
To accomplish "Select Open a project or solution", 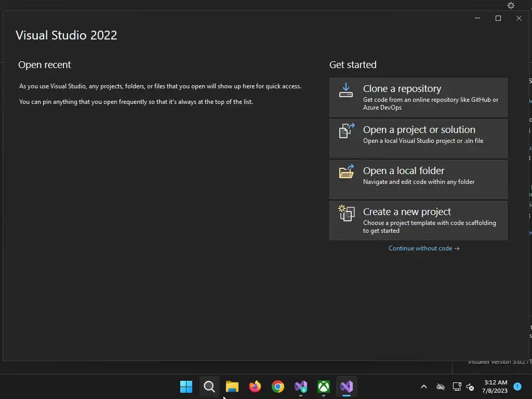I will pos(418,138).
